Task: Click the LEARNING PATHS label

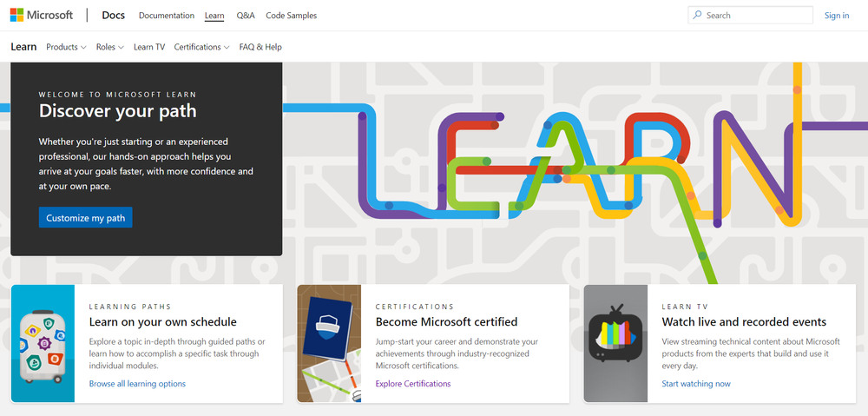Action: pos(130,307)
